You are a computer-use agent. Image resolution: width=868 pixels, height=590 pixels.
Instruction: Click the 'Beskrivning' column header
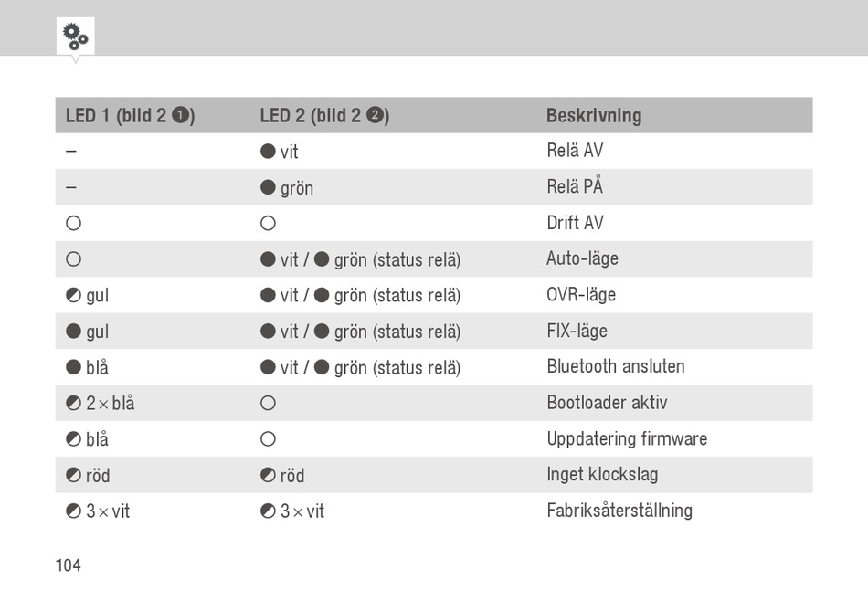(594, 115)
